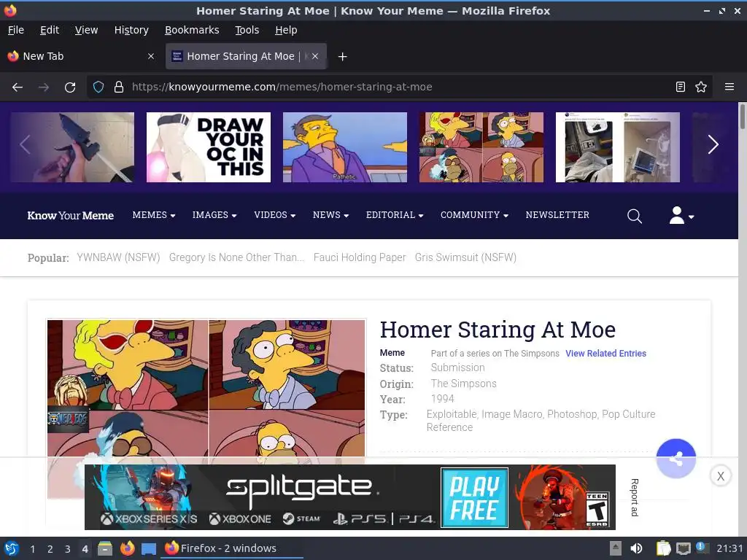Reload the page with the refresh icon
The width and height of the screenshot is (747, 560).
[70, 87]
